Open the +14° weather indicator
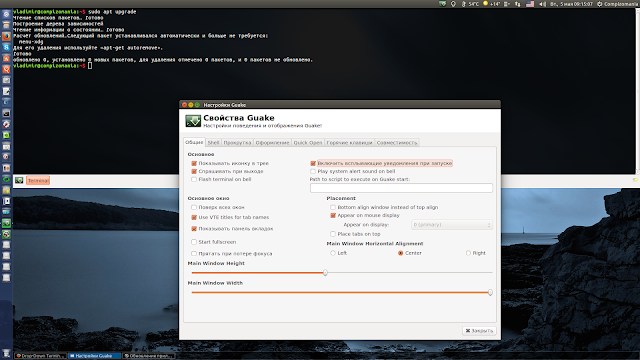640x360 pixels. tap(491, 4)
